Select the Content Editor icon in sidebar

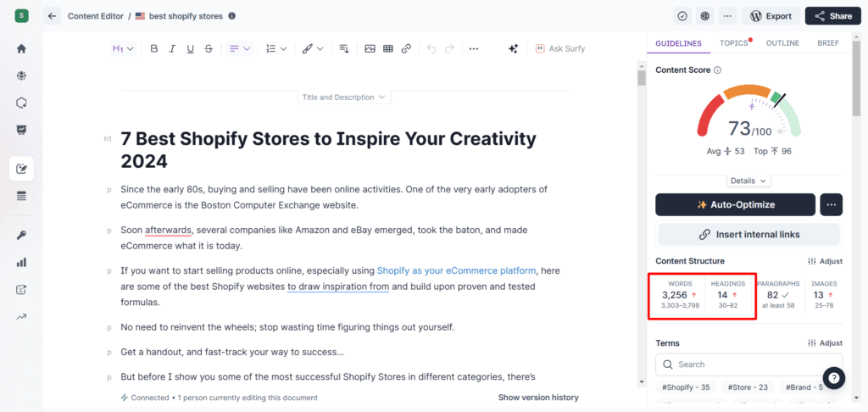coord(21,169)
